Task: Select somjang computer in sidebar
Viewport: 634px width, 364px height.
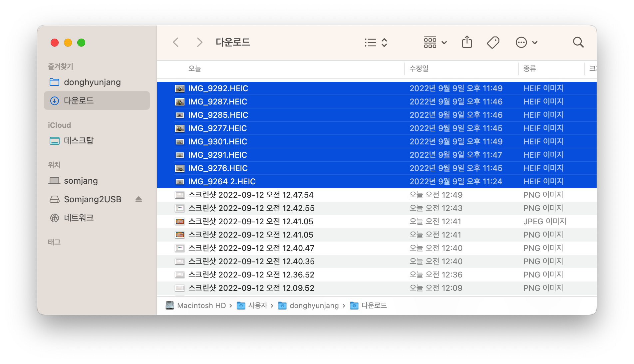Action: coord(97,181)
